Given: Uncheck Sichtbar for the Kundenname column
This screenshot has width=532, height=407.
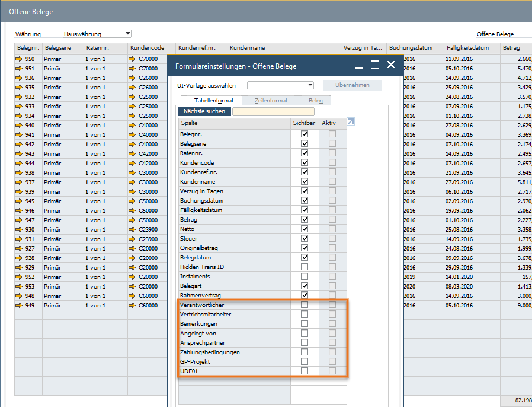Looking at the screenshot, I should click(x=305, y=182).
